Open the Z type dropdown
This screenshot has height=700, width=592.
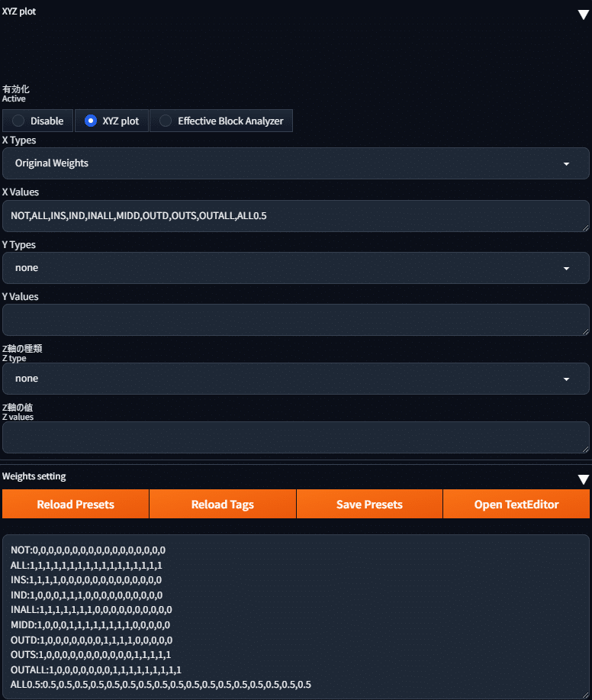coord(296,379)
